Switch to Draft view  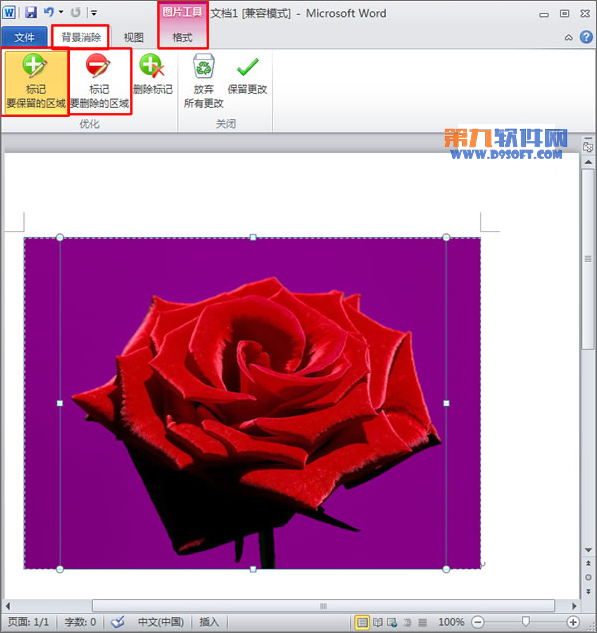pos(422,622)
